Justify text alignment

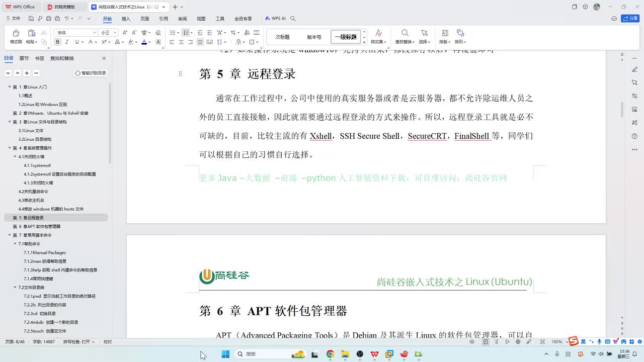[x=200, y=42]
